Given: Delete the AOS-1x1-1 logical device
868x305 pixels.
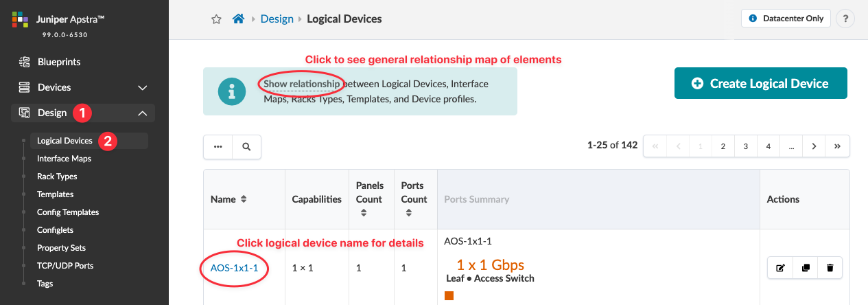Looking at the screenshot, I should click(x=830, y=268).
